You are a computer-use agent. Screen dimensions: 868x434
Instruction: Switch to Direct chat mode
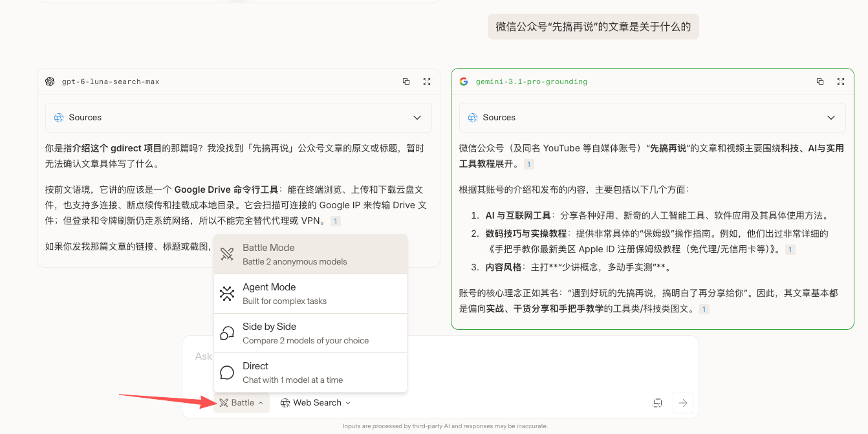(310, 373)
